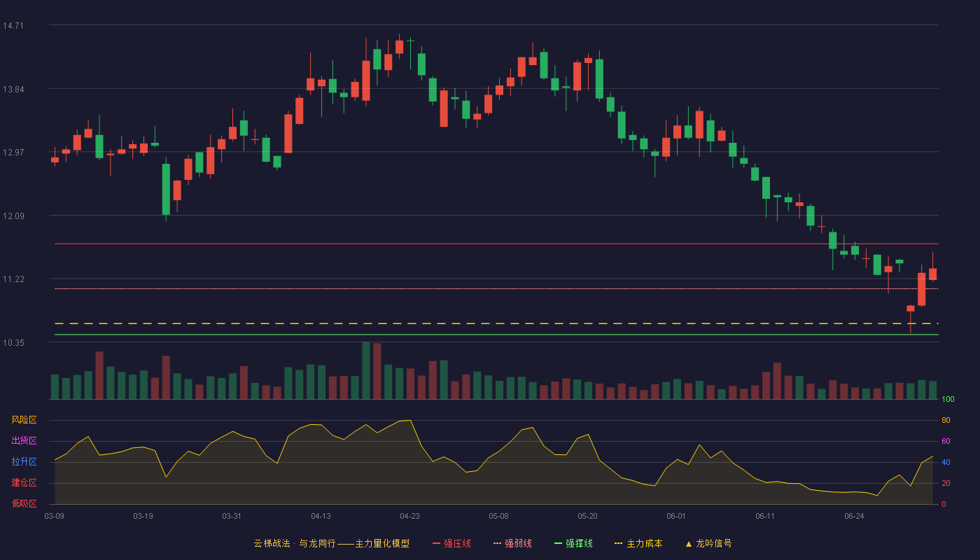Image resolution: width=980 pixels, height=560 pixels.
Task: Click the solid green support line on the chart
Action: (496, 335)
